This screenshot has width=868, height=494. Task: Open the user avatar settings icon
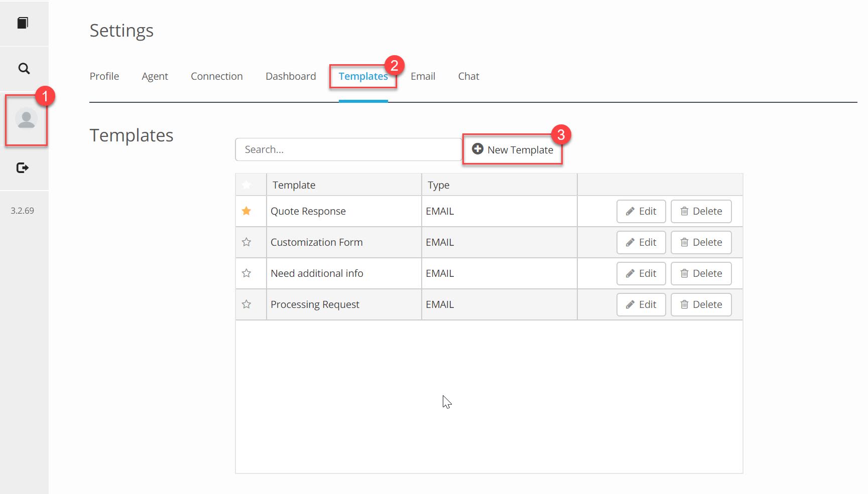[26, 119]
